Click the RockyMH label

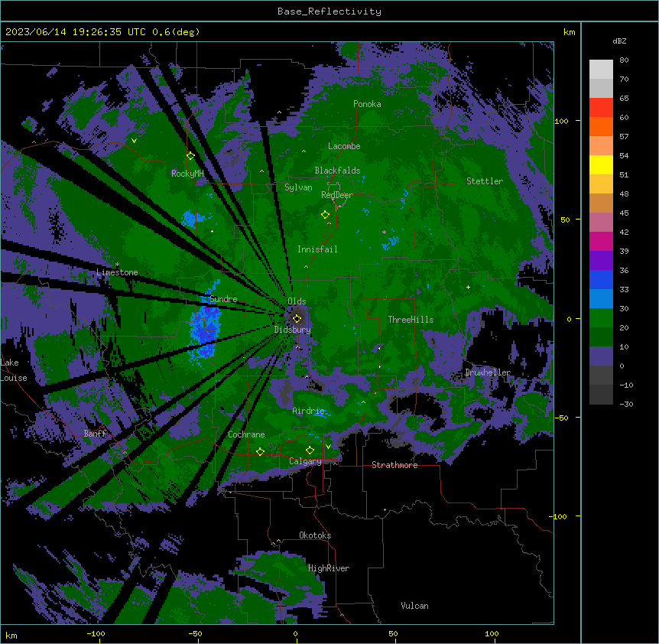[187, 174]
